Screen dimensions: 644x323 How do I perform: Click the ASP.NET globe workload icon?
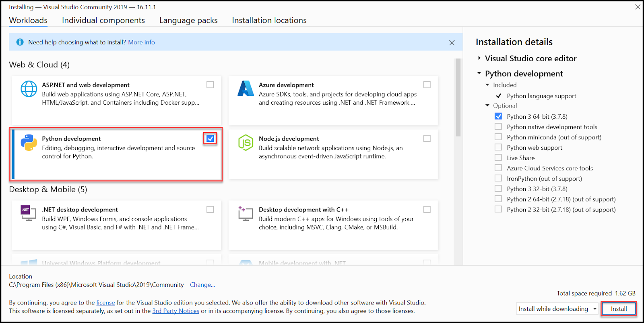point(29,89)
